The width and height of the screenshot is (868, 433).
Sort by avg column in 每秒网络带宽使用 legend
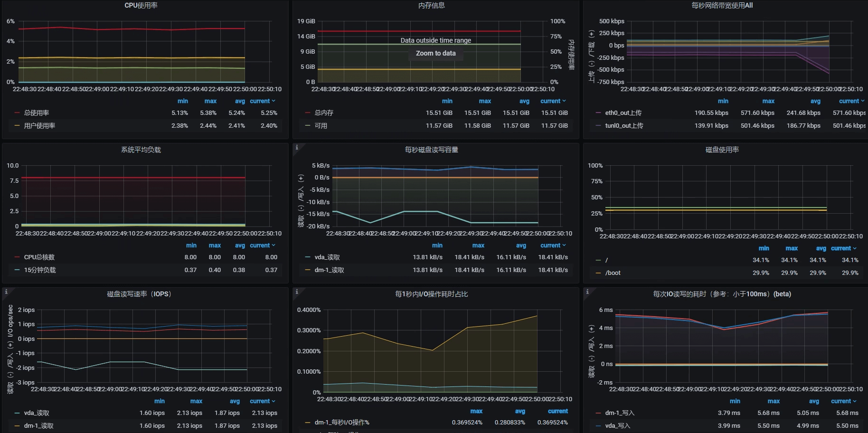815,101
